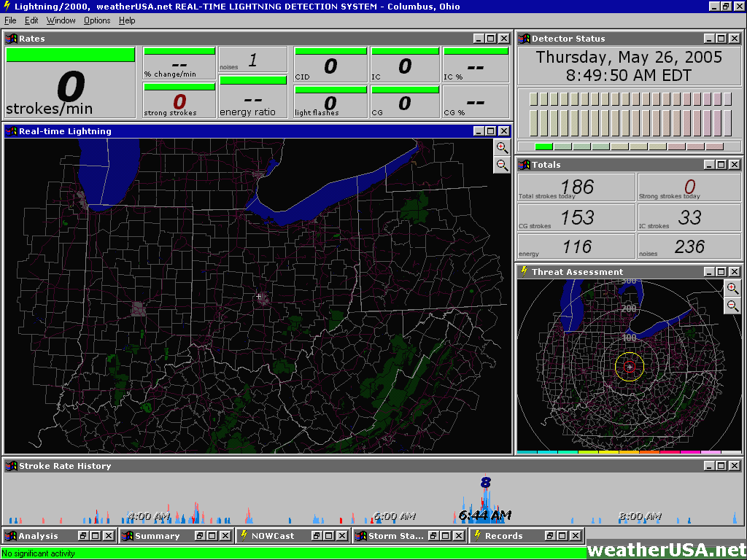Zoom out on the Real-time Lightning map
747x560 pixels.
click(502, 165)
